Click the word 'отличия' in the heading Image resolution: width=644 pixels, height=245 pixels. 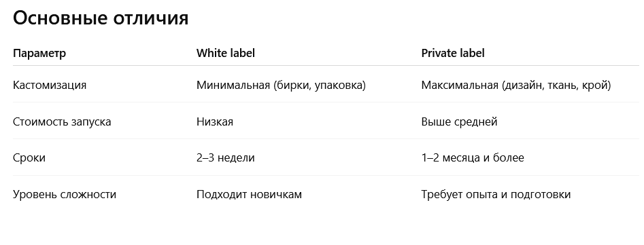(x=150, y=18)
